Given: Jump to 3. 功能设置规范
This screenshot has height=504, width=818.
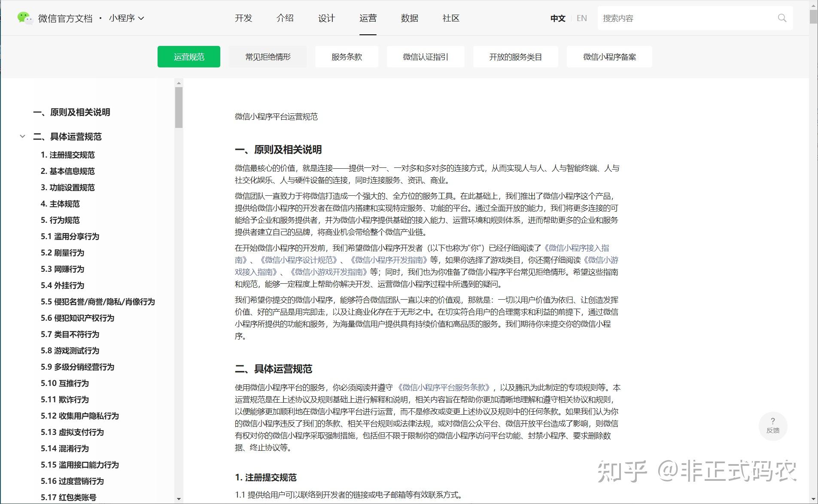Looking at the screenshot, I should tap(68, 188).
